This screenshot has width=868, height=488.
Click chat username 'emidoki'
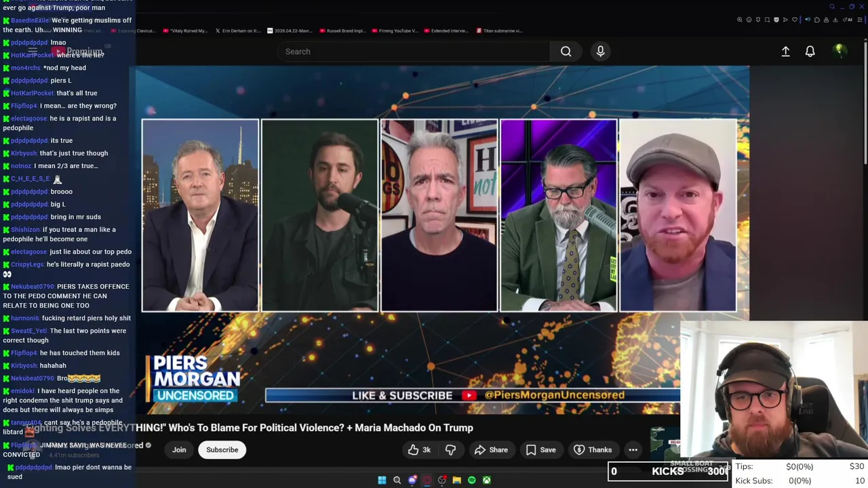(x=22, y=391)
